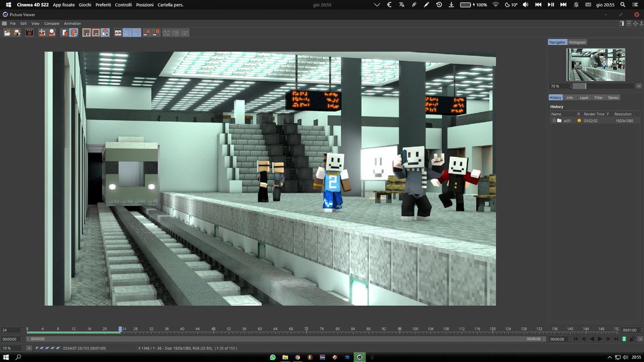The image size is (644, 362).
Task: Click the Render Time column header
Action: pyautogui.click(x=594, y=114)
